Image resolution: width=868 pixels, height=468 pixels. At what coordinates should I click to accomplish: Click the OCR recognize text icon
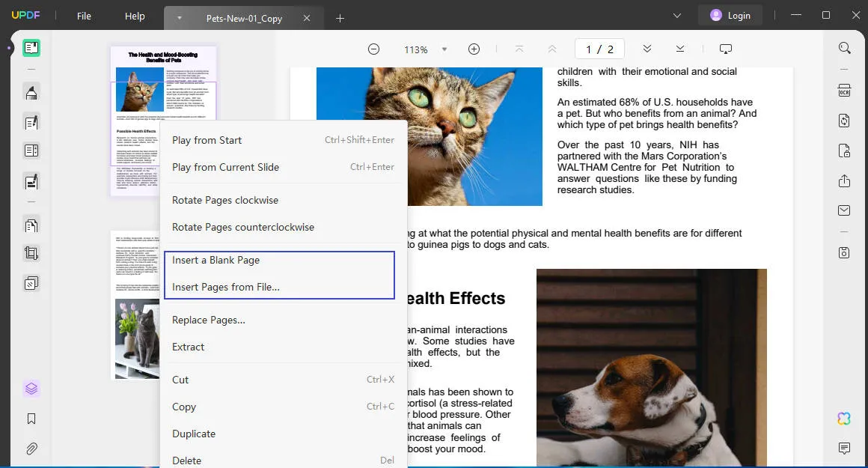[843, 91]
